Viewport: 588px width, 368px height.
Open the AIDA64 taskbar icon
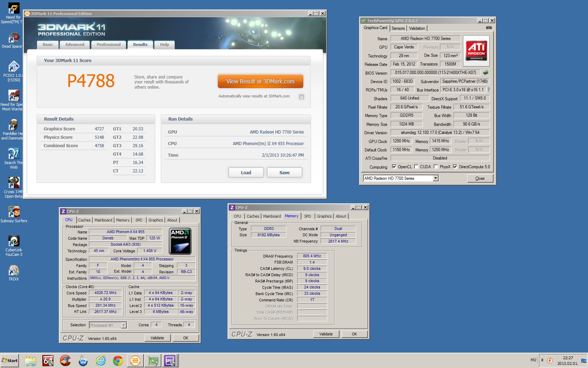[x=48, y=361]
